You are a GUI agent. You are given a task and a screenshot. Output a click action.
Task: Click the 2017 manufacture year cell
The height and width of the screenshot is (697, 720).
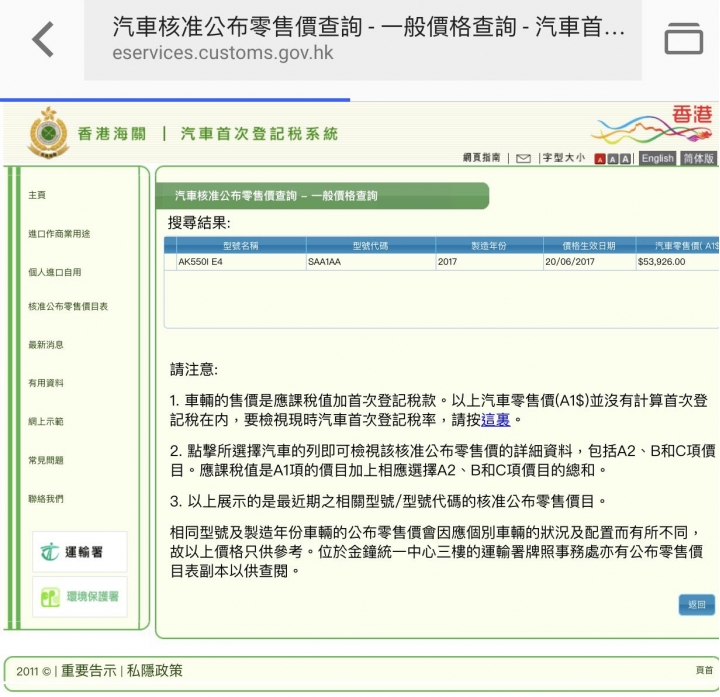point(489,262)
